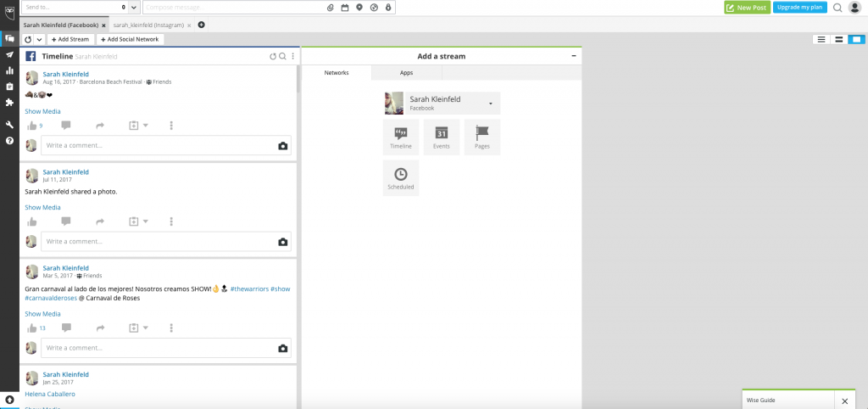Switch to standard stream view
Screen dimensions: 868x409
pyautogui.click(x=838, y=39)
